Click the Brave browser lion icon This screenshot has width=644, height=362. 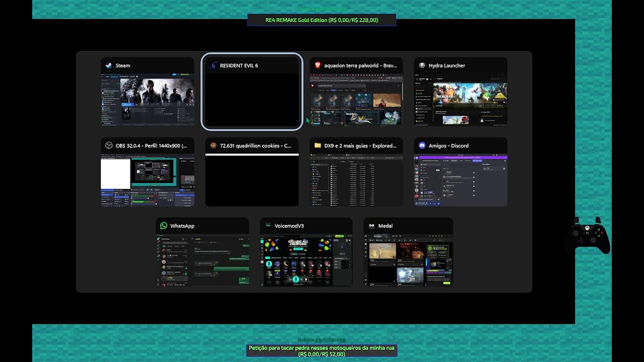(x=317, y=65)
